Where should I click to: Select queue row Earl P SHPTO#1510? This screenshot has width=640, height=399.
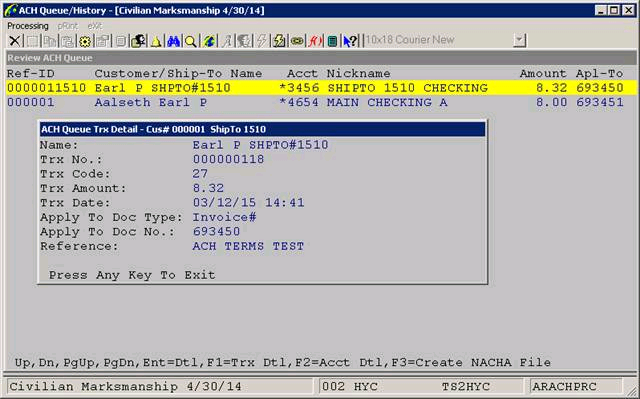click(322, 88)
